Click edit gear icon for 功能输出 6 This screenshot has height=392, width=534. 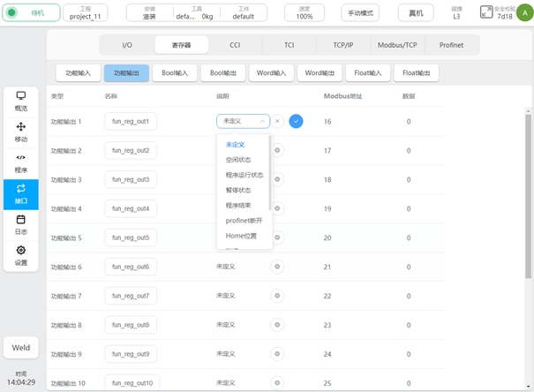(x=277, y=267)
